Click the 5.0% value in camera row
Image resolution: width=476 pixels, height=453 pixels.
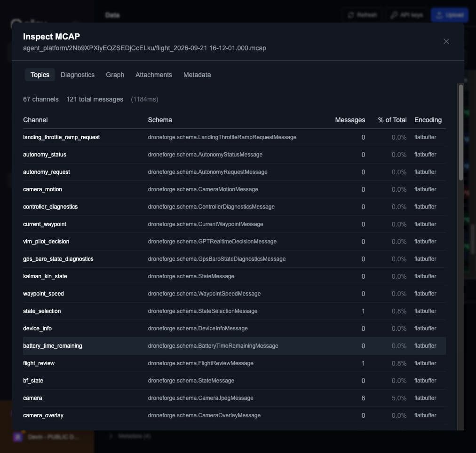click(399, 398)
